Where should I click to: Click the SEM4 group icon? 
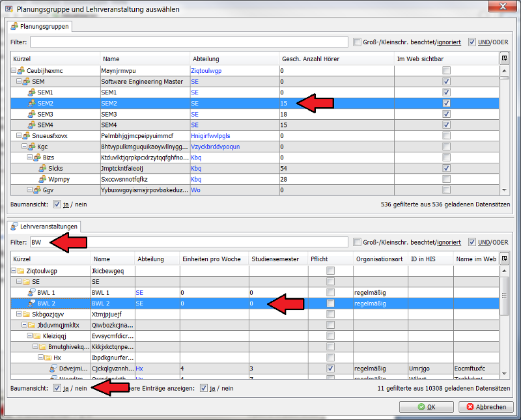pyautogui.click(x=31, y=125)
